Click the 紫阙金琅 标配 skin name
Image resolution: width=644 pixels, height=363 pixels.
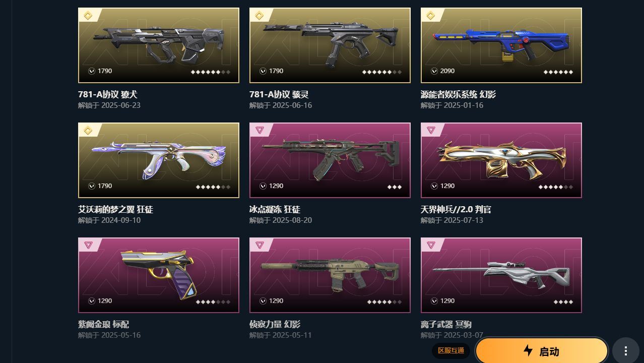pyautogui.click(x=103, y=324)
